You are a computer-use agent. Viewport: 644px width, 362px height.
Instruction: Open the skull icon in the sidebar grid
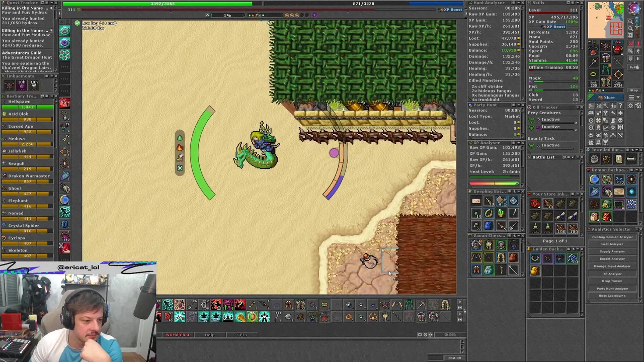tap(620, 121)
